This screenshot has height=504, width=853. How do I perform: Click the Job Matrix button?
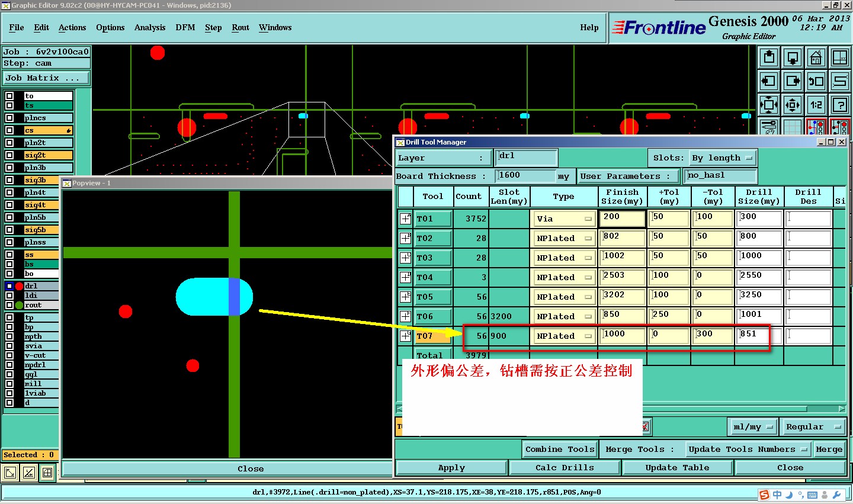(x=46, y=78)
